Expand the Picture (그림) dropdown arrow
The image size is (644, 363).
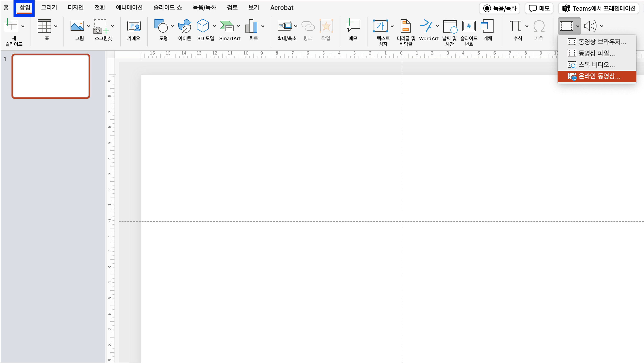coord(88,26)
